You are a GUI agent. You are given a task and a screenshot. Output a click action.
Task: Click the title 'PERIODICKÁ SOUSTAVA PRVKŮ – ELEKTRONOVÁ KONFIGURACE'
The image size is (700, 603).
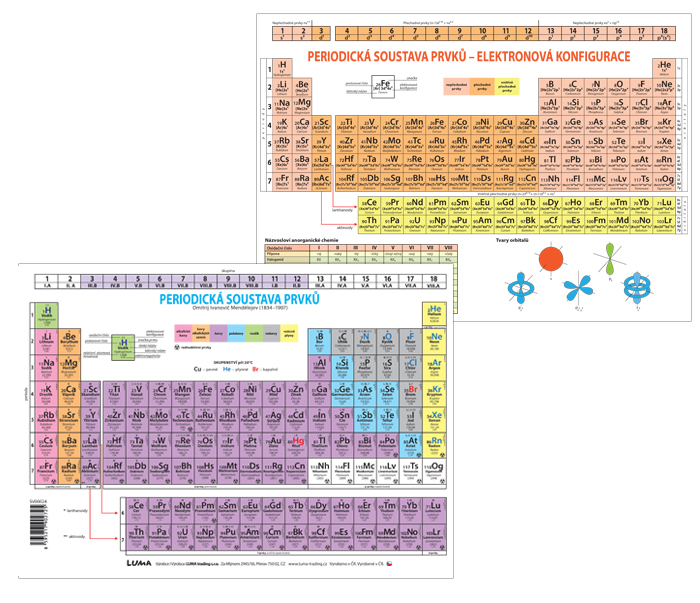point(469,57)
